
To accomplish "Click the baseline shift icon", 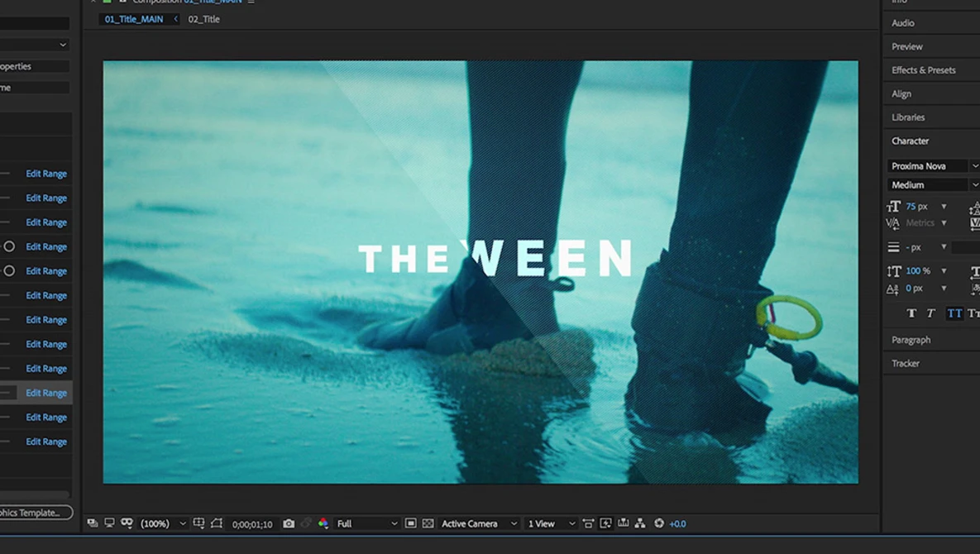I will click(x=892, y=289).
